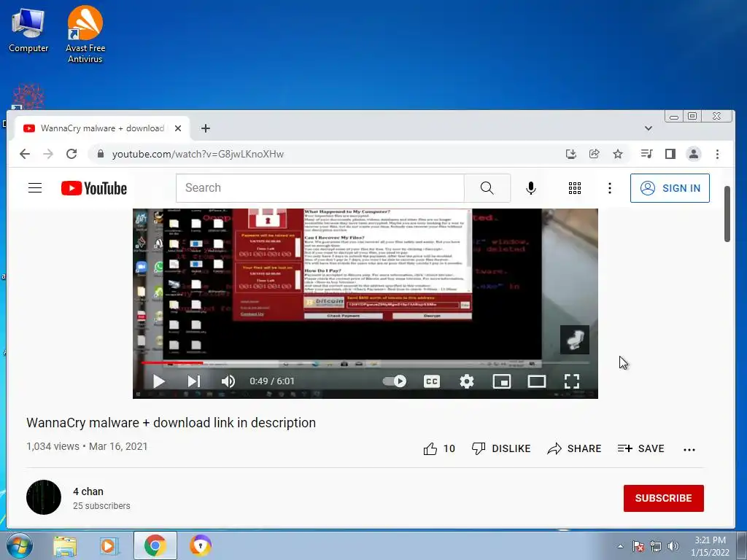Open Avast Secure Browser taskbar icon

pos(201,545)
